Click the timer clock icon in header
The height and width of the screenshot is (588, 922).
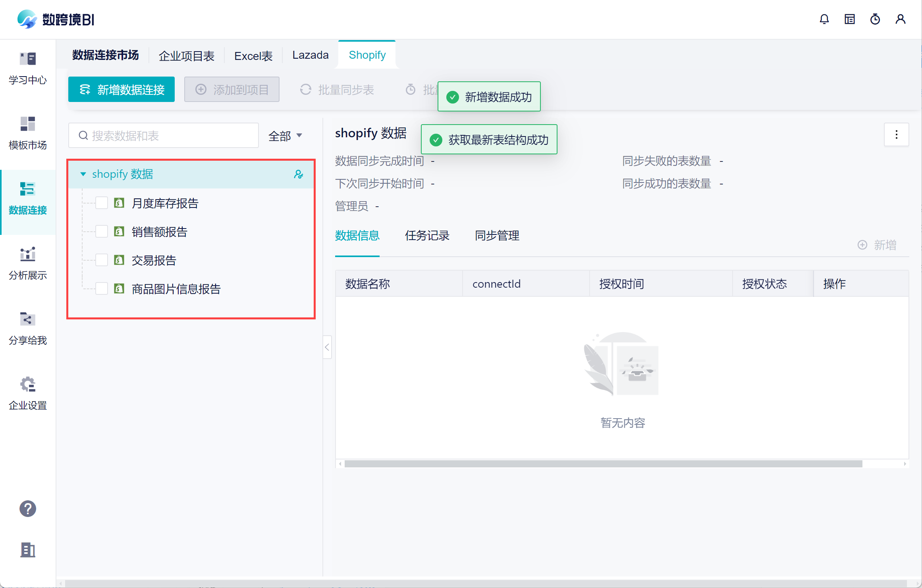coord(875,19)
